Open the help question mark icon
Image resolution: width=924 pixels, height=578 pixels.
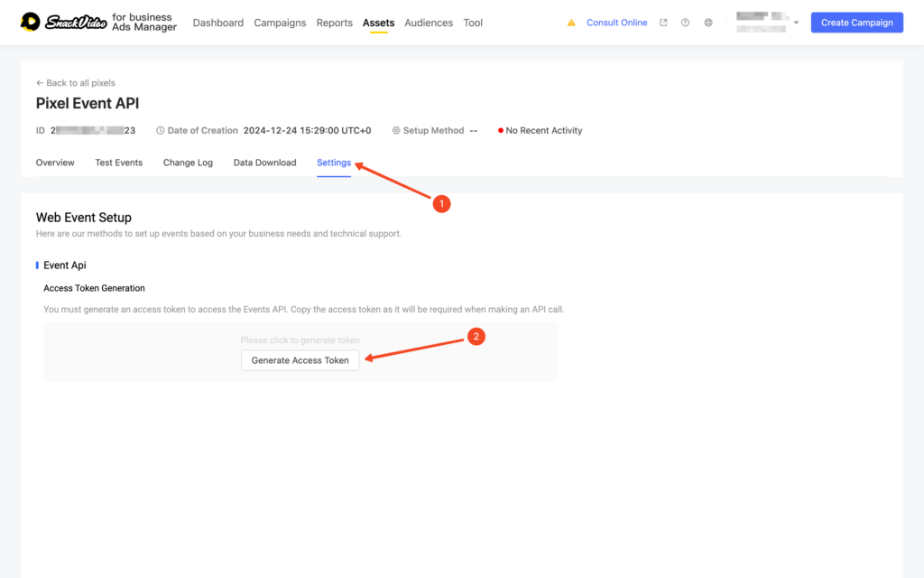pyautogui.click(x=686, y=23)
